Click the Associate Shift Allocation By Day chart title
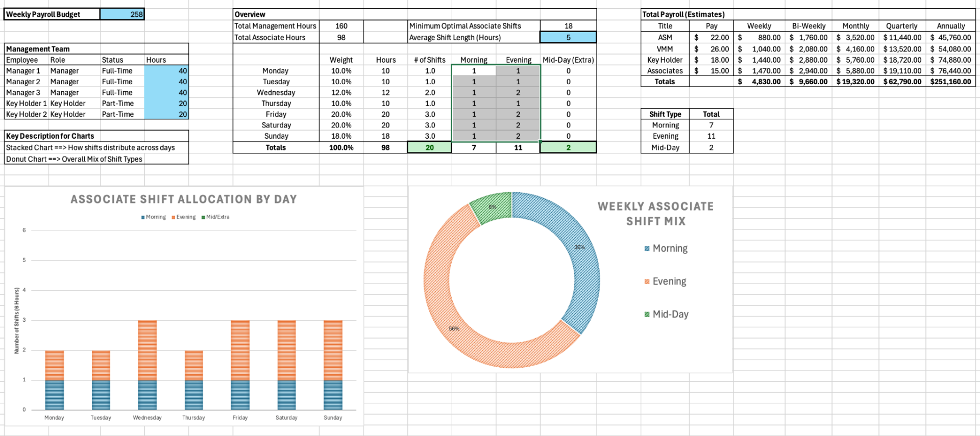This screenshot has height=436, width=980. pos(184,199)
